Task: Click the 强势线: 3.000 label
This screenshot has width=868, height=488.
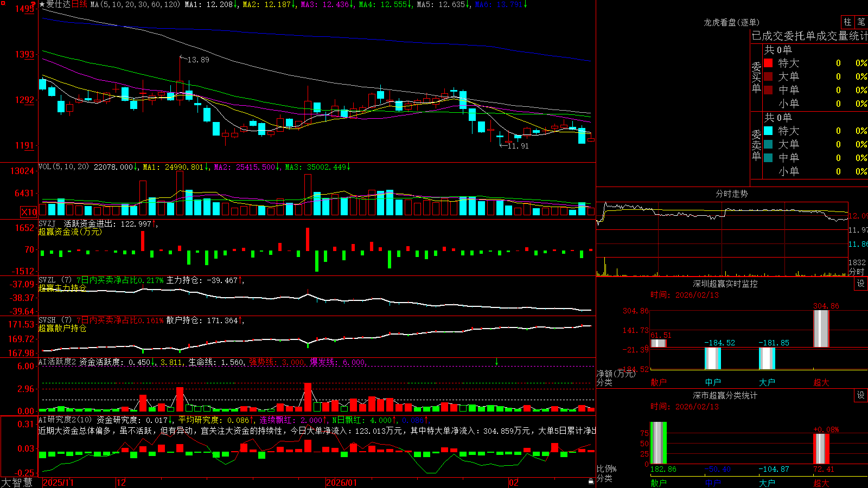Action: tap(277, 362)
